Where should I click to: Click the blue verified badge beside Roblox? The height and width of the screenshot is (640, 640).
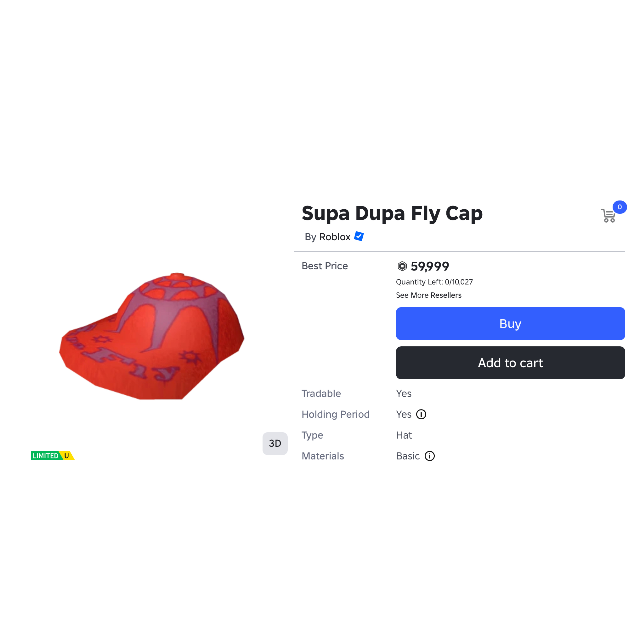(x=359, y=236)
